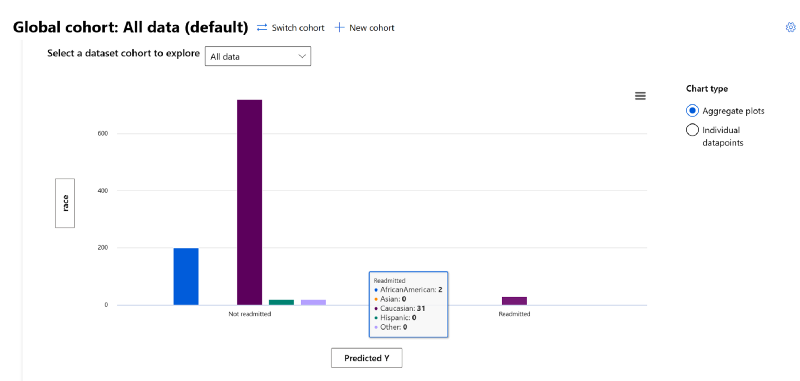The image size is (800, 381).
Task: Click the Hispanic: 0 tooltip entry
Action: coord(395,318)
